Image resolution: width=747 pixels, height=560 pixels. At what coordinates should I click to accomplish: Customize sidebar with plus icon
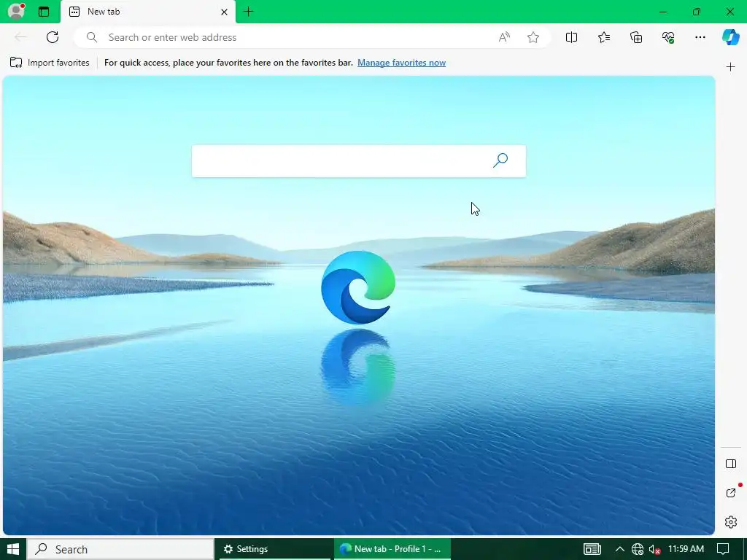click(731, 67)
